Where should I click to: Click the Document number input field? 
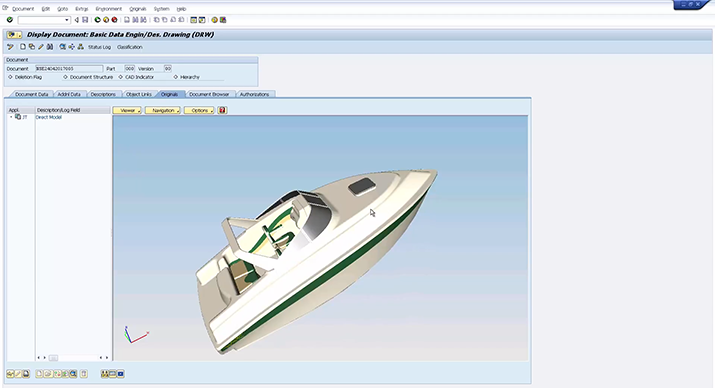(x=69, y=68)
